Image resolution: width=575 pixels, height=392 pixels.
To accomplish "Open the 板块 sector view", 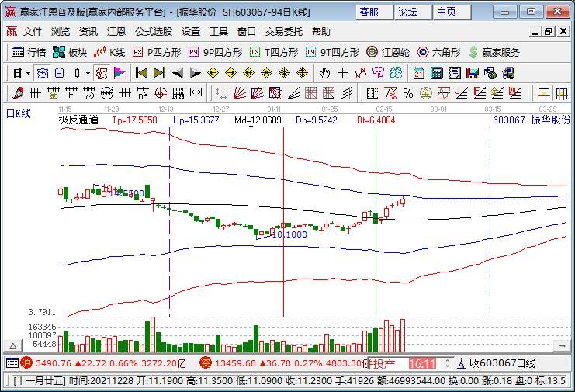I will [70, 53].
